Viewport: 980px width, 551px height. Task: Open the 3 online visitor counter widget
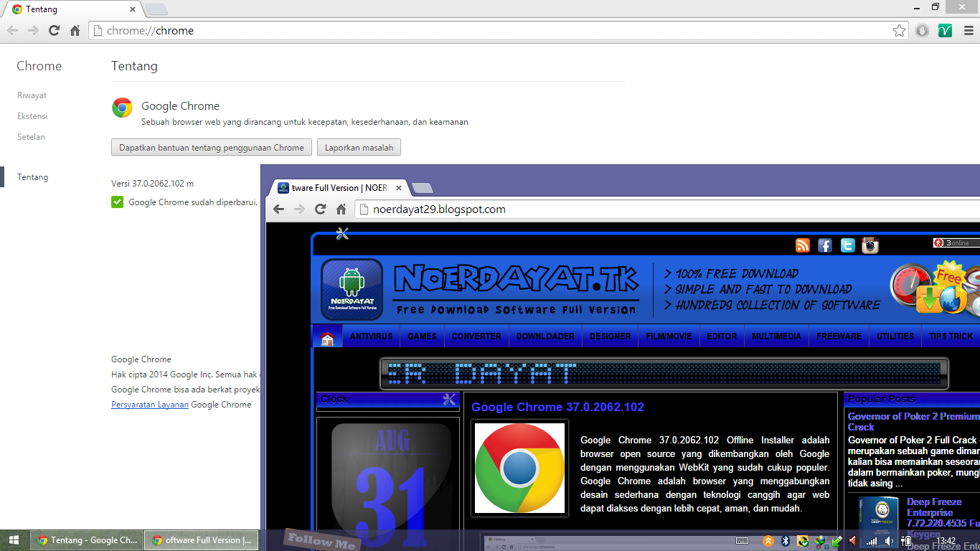[953, 242]
